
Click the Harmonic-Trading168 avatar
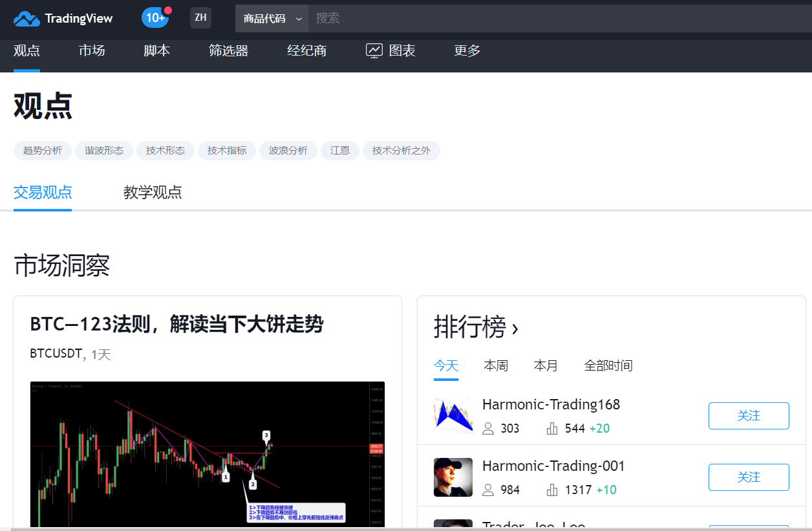(453, 416)
